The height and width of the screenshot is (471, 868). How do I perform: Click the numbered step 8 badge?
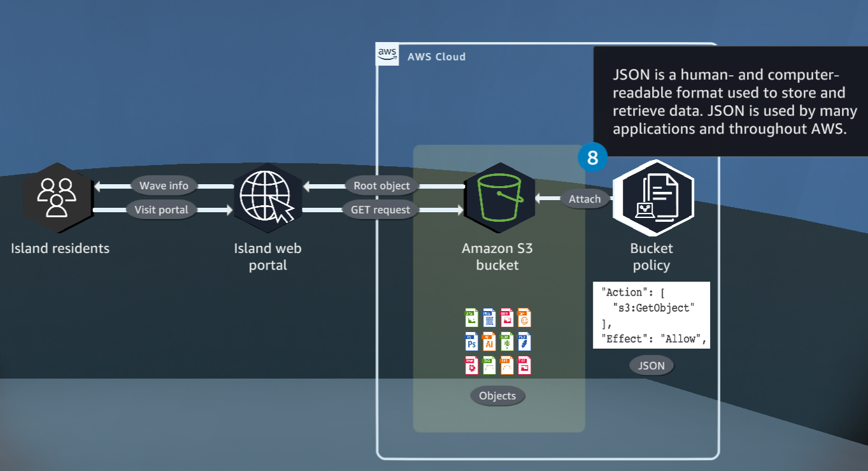(592, 157)
